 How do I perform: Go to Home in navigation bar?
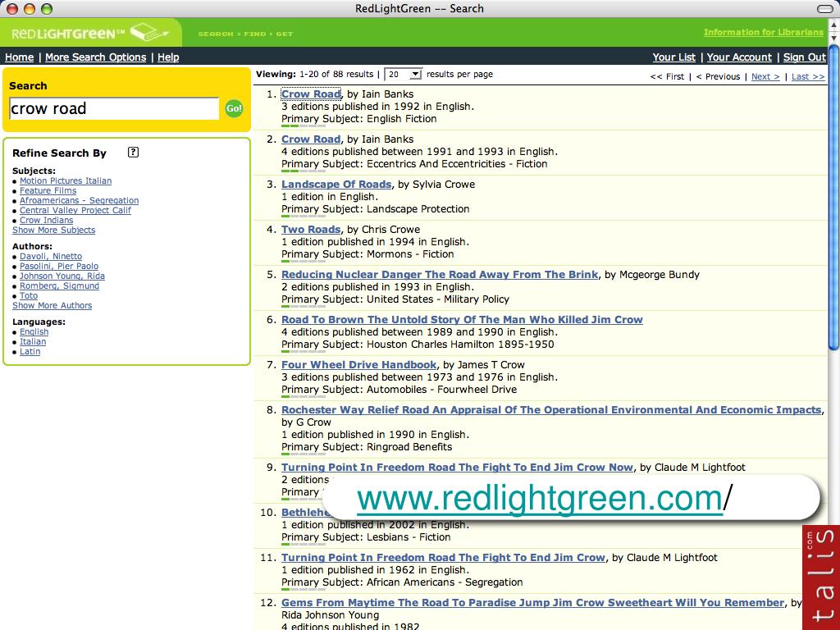tap(20, 57)
